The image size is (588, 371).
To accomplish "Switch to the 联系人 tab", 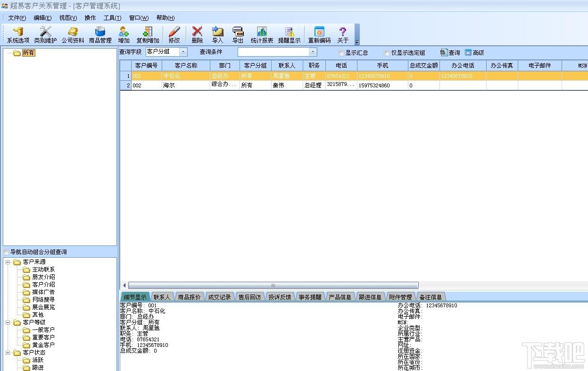I will pos(162,297).
